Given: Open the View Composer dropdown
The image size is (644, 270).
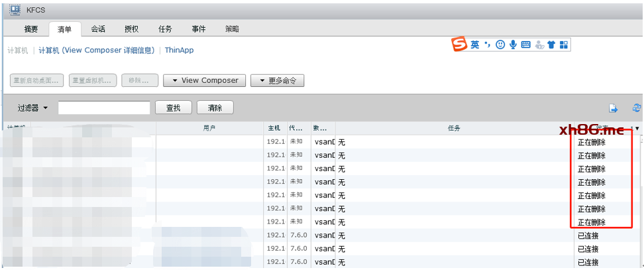Looking at the screenshot, I should tap(204, 80).
